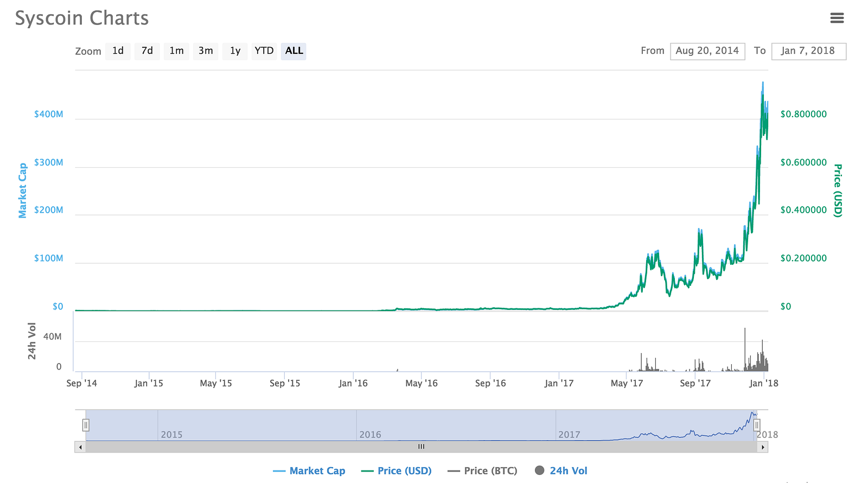Viewport: 868px width, 483px height.
Task: Click the $0.800000 price axis label
Action: click(803, 115)
